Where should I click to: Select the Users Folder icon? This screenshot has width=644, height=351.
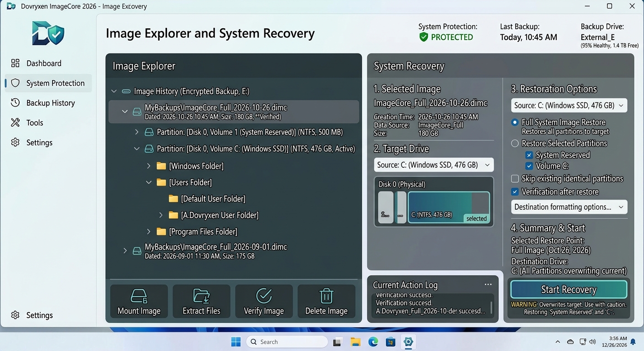[x=161, y=182]
